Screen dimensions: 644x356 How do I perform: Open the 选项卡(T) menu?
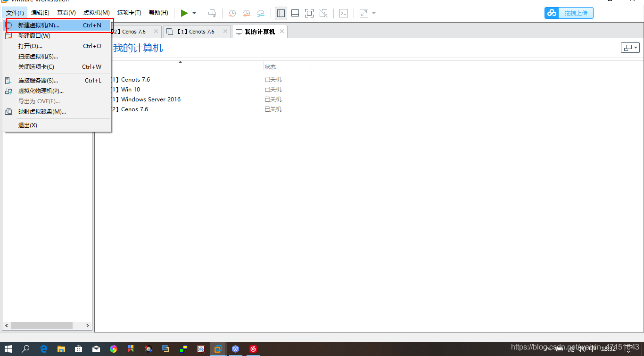point(129,13)
